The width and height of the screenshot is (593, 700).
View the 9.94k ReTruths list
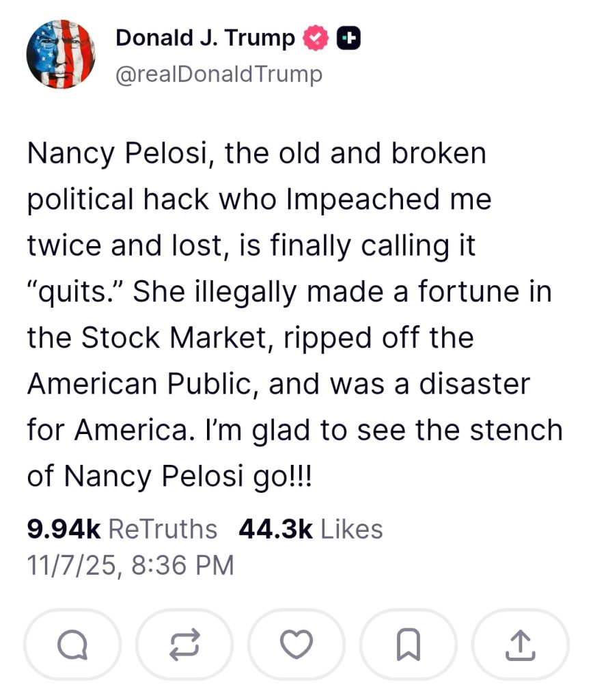[122, 529]
